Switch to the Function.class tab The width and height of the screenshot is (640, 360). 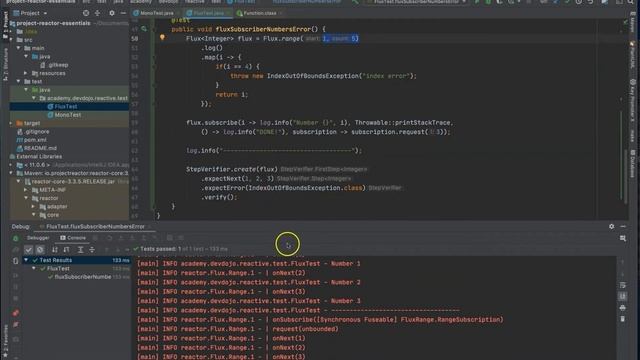259,13
